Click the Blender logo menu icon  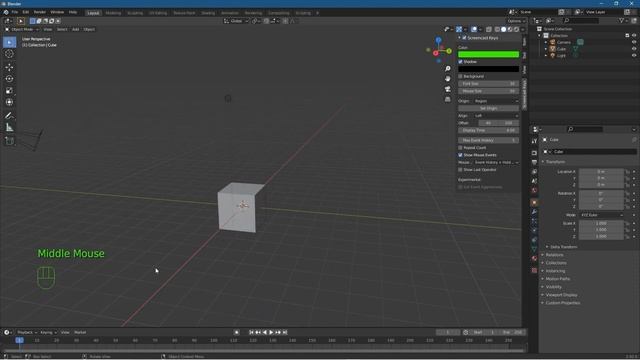[x=6, y=12]
